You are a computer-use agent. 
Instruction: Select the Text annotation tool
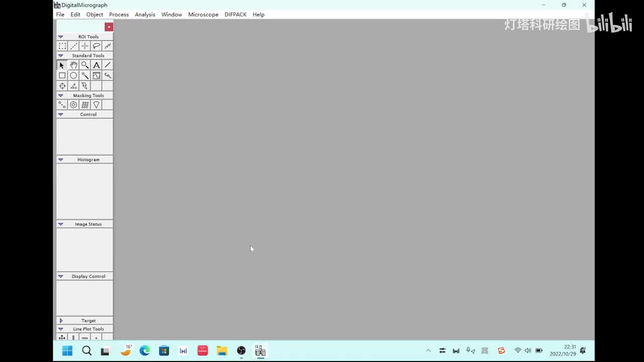(x=96, y=65)
